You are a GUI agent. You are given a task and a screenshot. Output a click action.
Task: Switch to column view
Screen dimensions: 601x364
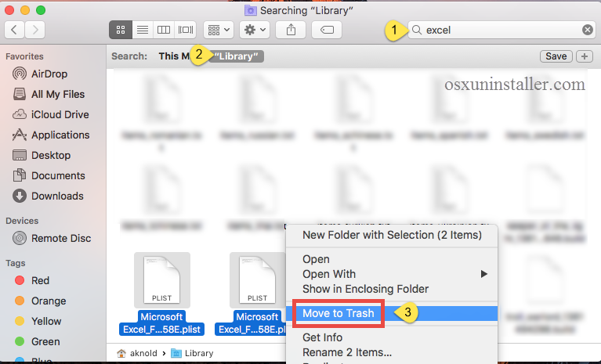tap(164, 30)
